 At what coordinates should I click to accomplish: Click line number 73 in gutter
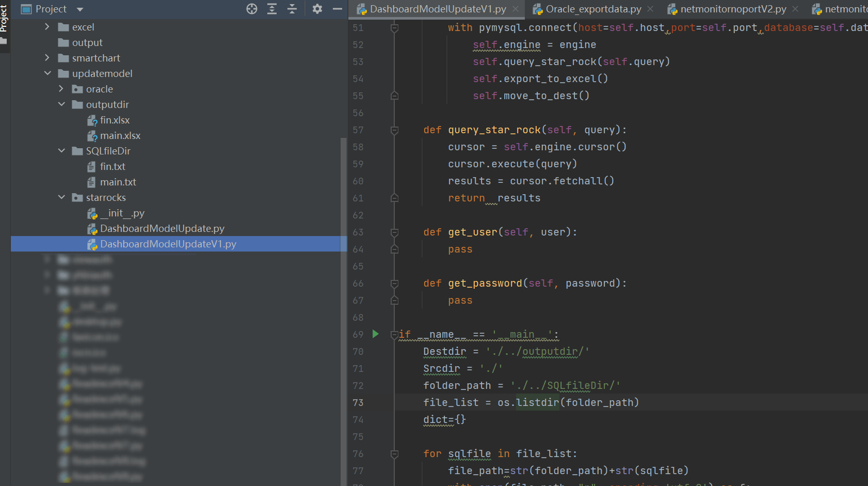358,402
